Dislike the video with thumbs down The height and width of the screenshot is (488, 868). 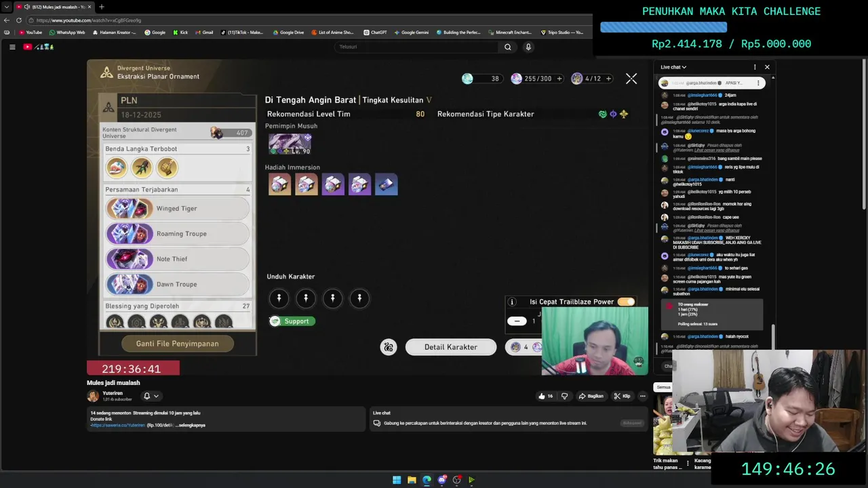point(564,396)
